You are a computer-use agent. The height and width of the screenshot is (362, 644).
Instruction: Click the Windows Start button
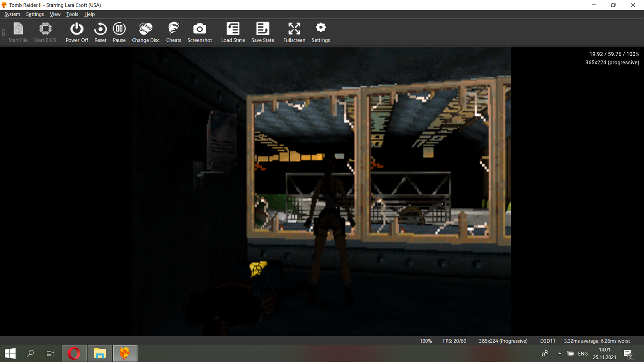10,354
